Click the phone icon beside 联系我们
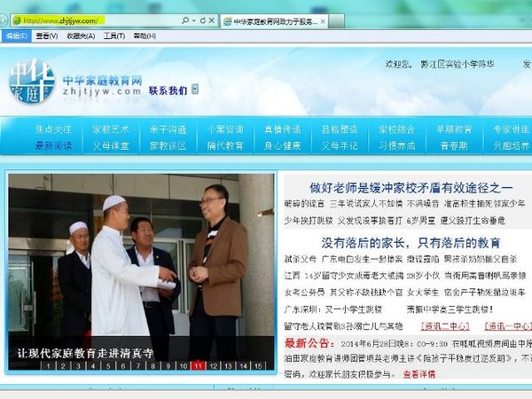 194,90
